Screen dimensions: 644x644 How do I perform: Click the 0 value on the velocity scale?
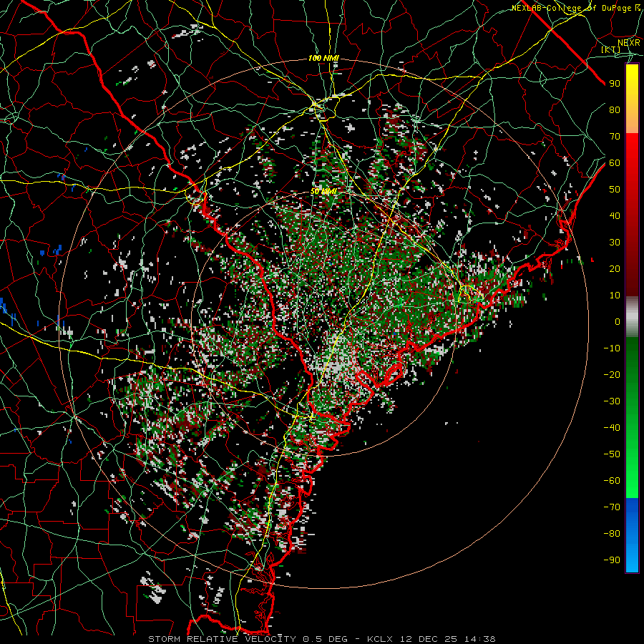(x=618, y=321)
